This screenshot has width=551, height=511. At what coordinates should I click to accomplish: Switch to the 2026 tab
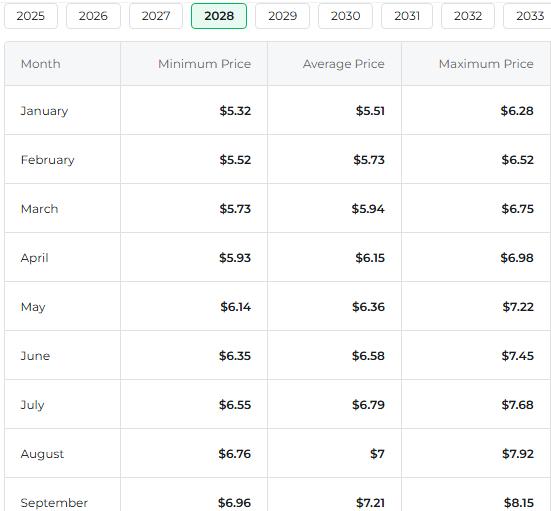click(93, 16)
